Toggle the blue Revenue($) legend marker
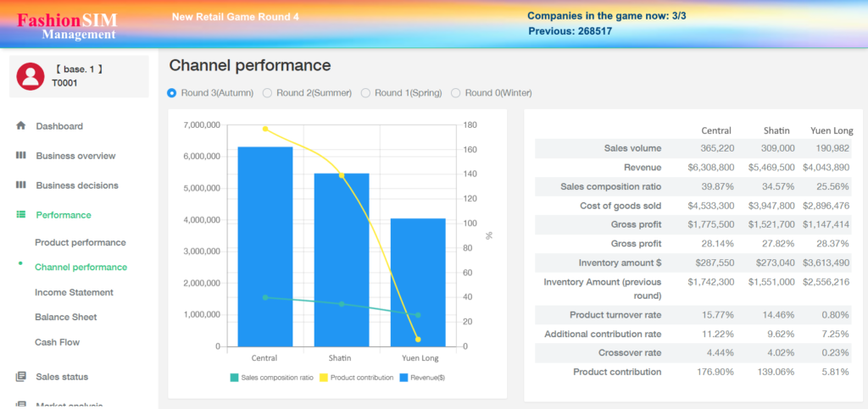This screenshot has height=409, width=868. (403, 378)
